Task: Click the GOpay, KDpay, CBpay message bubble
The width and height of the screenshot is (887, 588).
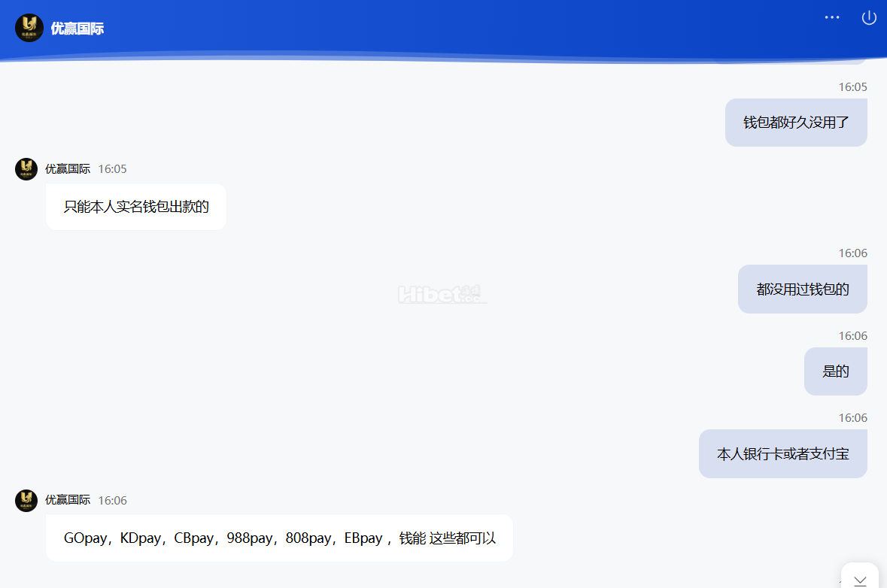Action: click(x=279, y=538)
